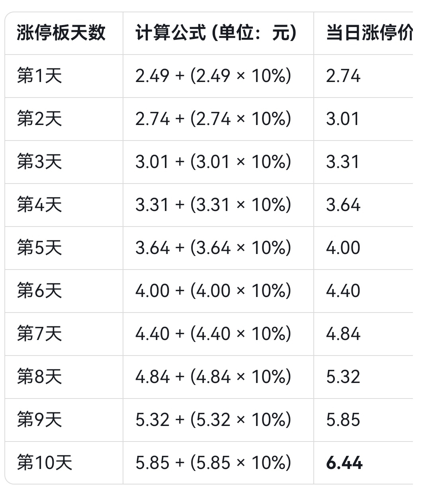The height and width of the screenshot is (504, 432).
Task: Click the 第7天 row label
Action: pos(39,334)
